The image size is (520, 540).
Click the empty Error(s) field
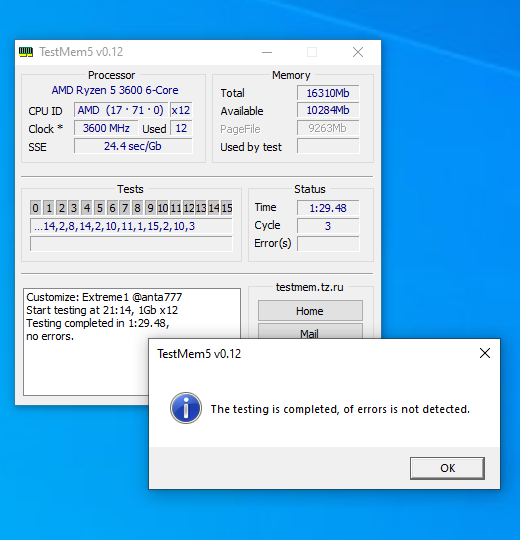pos(328,244)
